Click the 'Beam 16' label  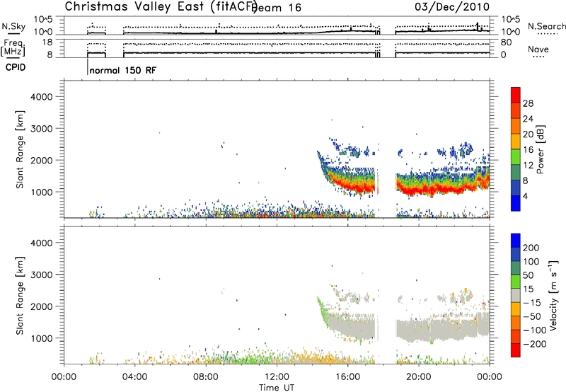pyautogui.click(x=277, y=8)
